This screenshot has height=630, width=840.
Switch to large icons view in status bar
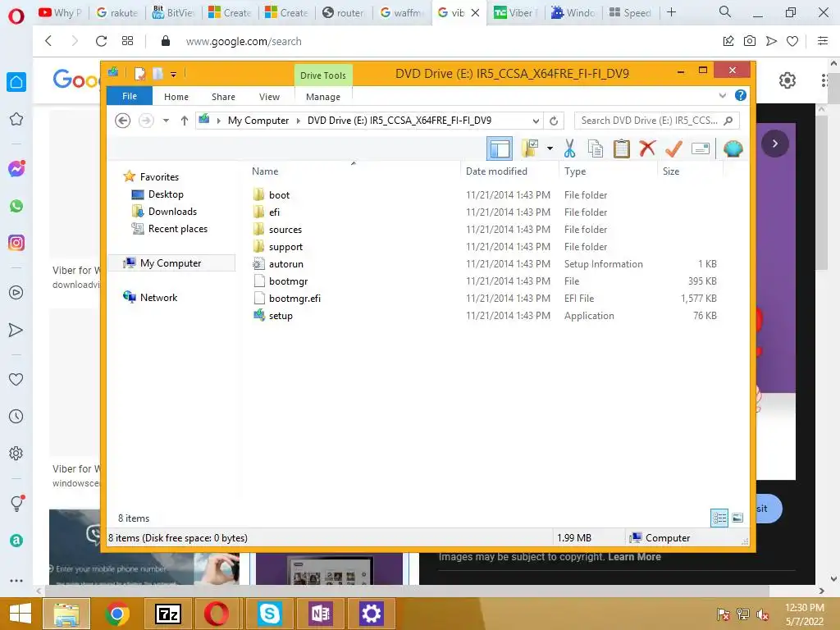pyautogui.click(x=737, y=518)
